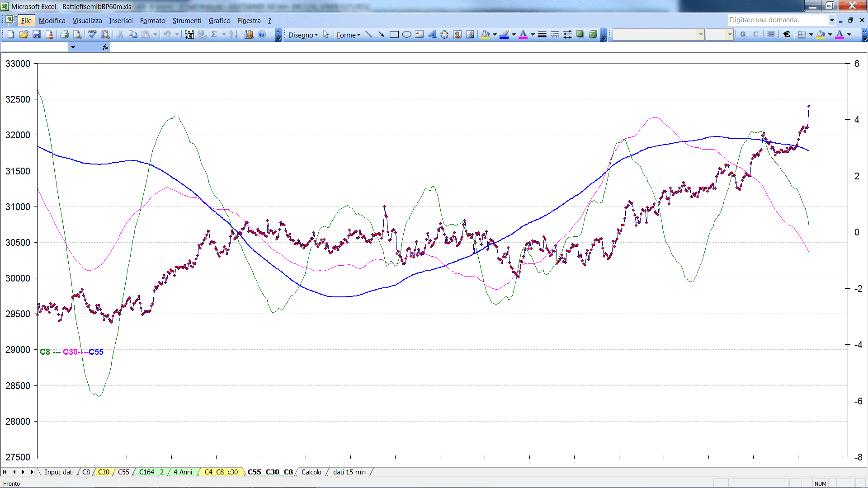
Task: Click the AutoSum sigma icon
Action: (x=214, y=34)
